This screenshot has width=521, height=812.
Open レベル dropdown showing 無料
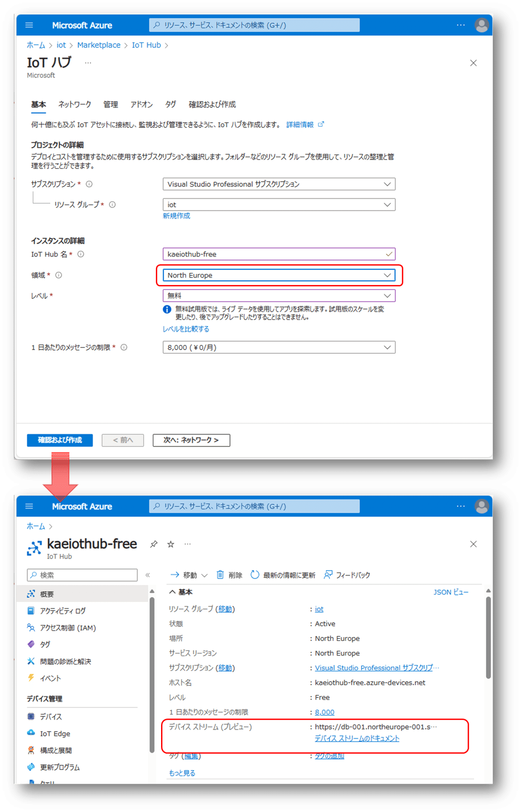tap(279, 295)
